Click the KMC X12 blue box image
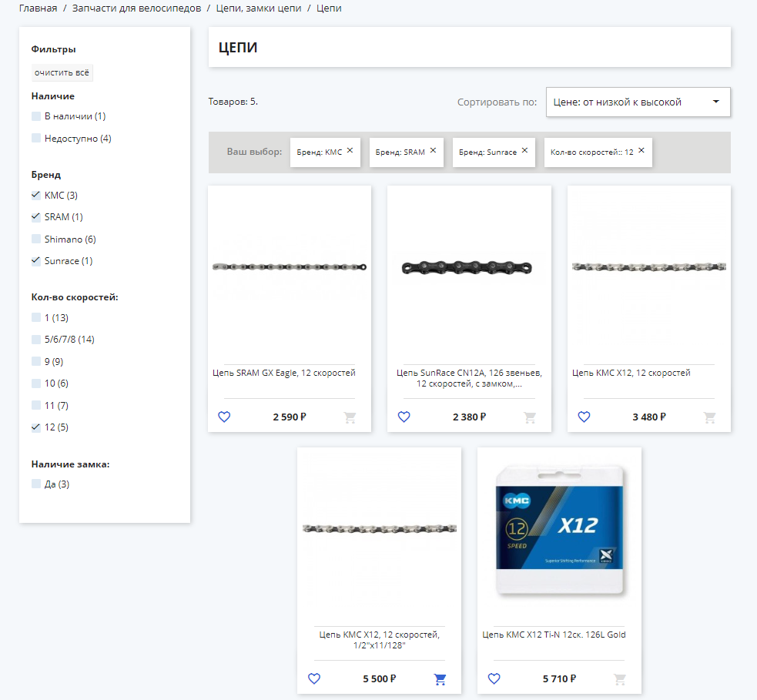Screen dimensions: 757x700 [560, 530]
